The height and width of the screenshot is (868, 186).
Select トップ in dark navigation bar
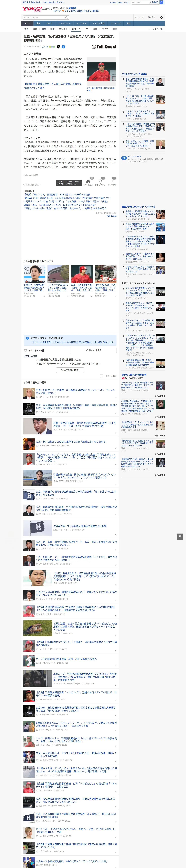coord(27,24)
